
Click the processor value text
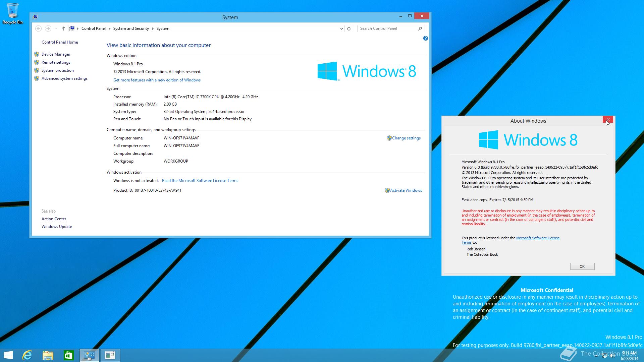[x=211, y=97]
